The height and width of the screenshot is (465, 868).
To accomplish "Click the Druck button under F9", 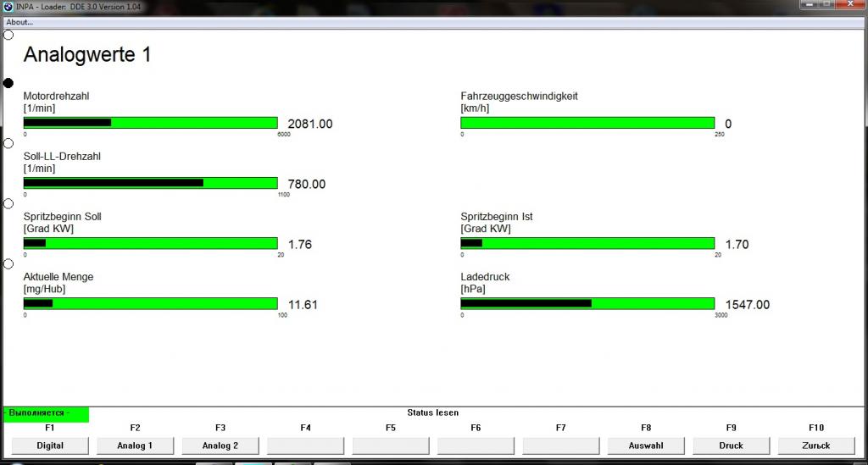I will coord(732,446).
